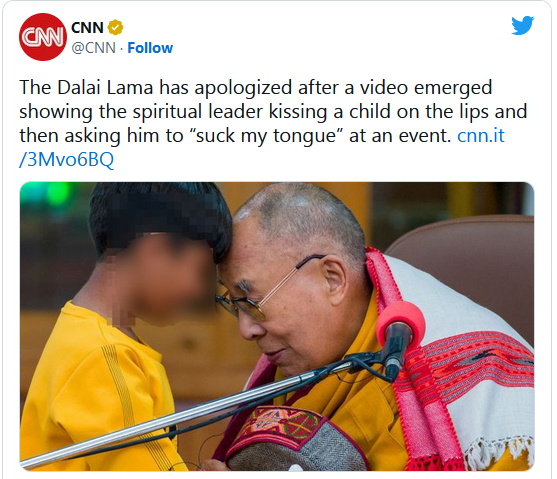Open the Twitter bird icon
Screen dimensions: 557x479
tap(522, 25)
